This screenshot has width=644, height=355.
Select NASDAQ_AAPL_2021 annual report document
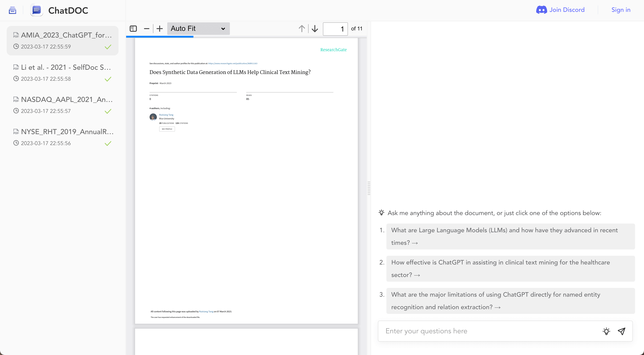coord(63,105)
